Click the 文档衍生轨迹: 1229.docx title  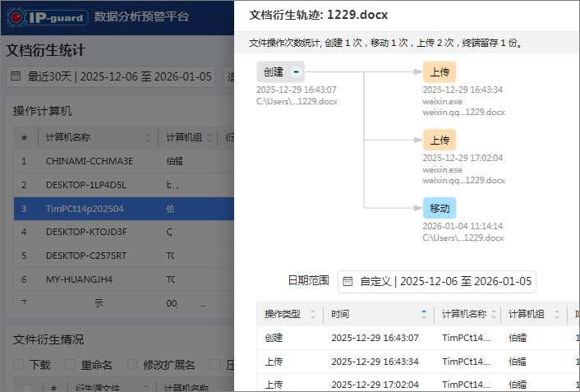319,15
